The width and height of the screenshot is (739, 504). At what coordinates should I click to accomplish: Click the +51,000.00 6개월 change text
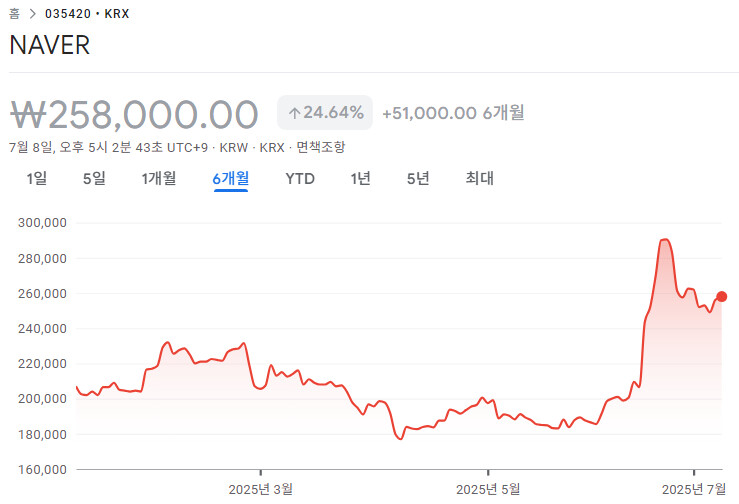click(x=453, y=113)
